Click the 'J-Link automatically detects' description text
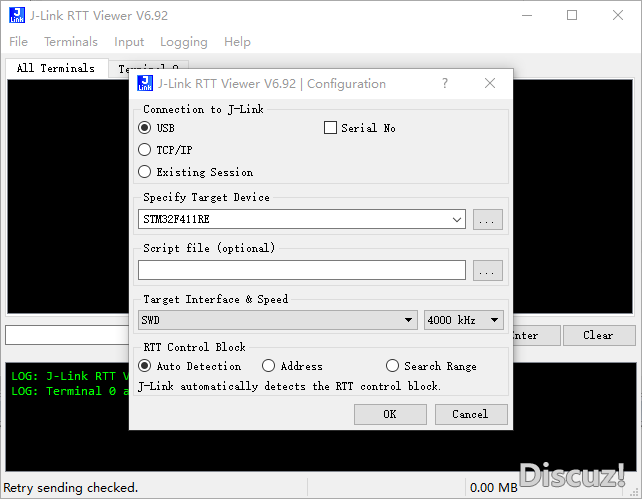 pyautogui.click(x=289, y=386)
